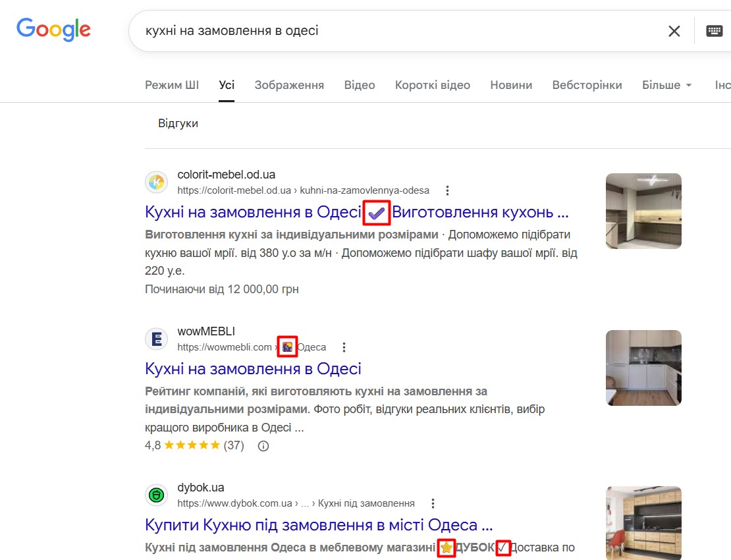
Task: Click the Починаючи від 12 000,00 грн text
Action: pyautogui.click(x=222, y=289)
